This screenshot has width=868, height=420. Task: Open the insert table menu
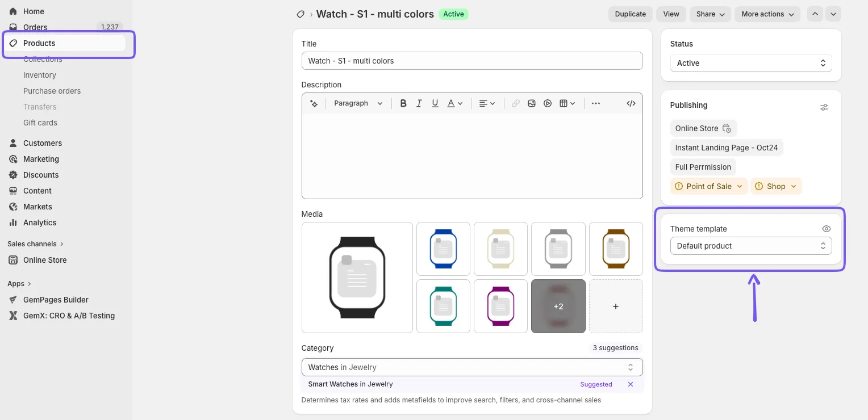567,103
